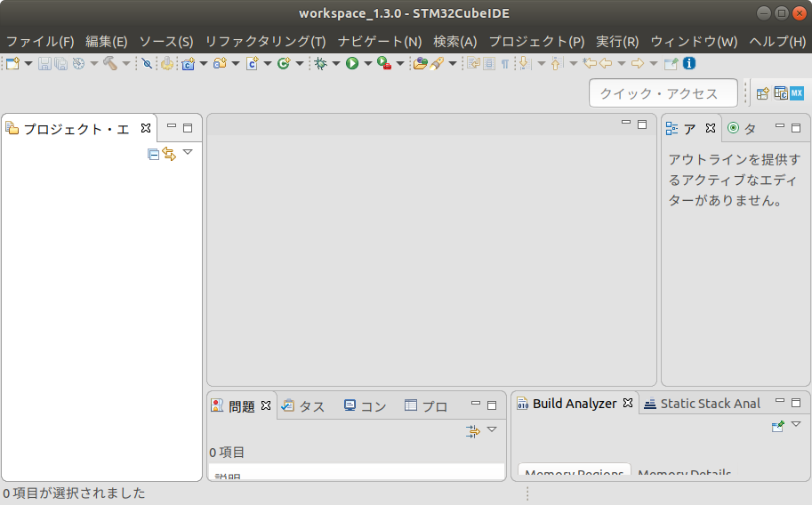Close the プロジェクト・エ Project Explorer tab
The width and height of the screenshot is (812, 505).
146,128
